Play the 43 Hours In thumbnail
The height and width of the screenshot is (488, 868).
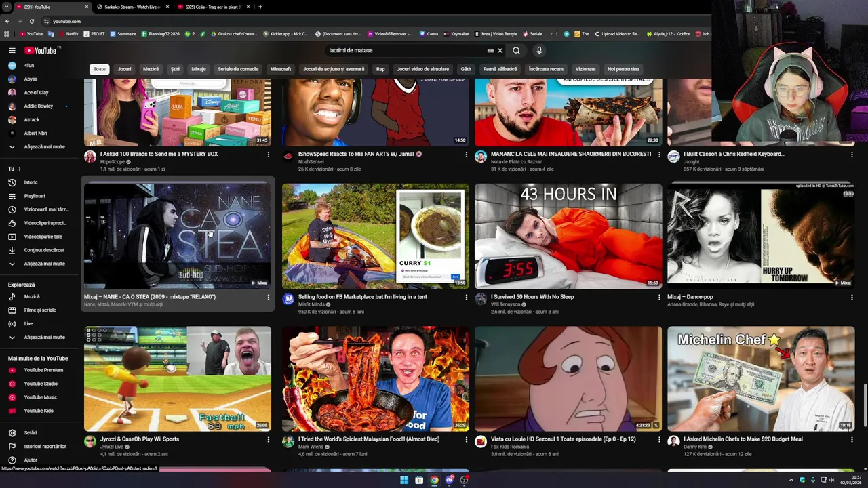[568, 236]
